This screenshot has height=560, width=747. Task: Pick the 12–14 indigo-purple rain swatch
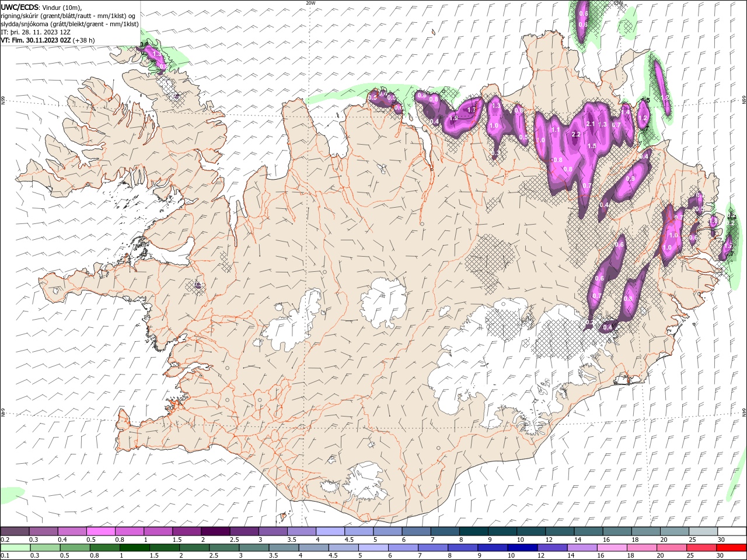[551, 547]
